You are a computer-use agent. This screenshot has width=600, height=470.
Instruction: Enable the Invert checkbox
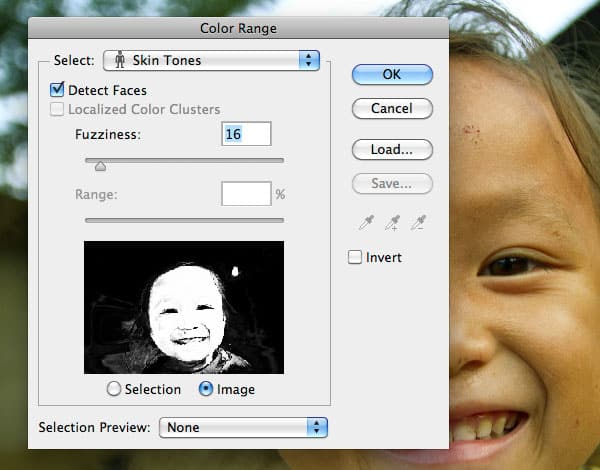[355, 257]
